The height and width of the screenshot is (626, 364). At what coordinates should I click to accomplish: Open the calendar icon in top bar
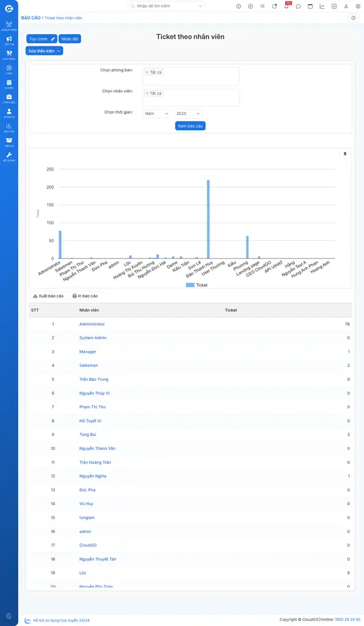coord(310,6)
